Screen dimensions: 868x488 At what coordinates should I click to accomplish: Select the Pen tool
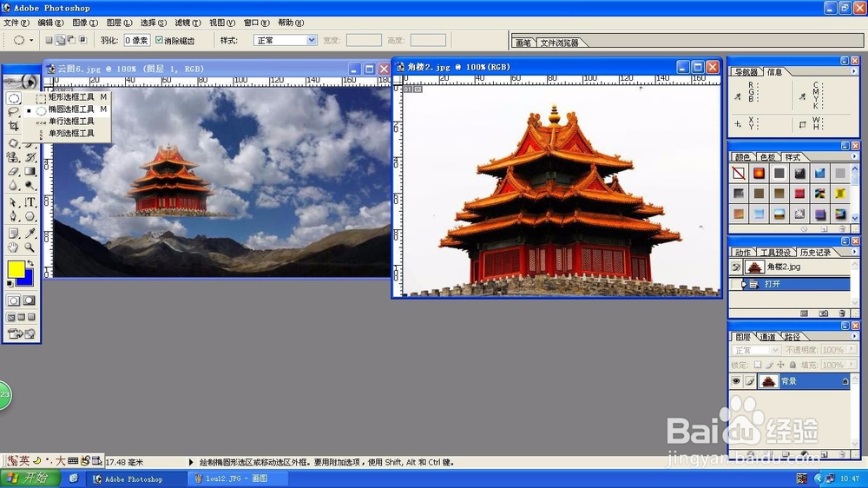pos(14,216)
